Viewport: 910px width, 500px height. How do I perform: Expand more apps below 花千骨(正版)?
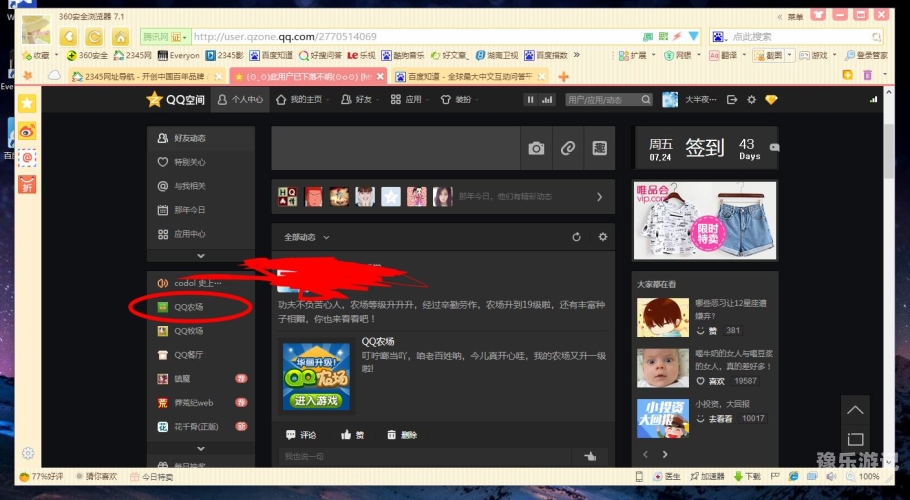tap(201, 448)
